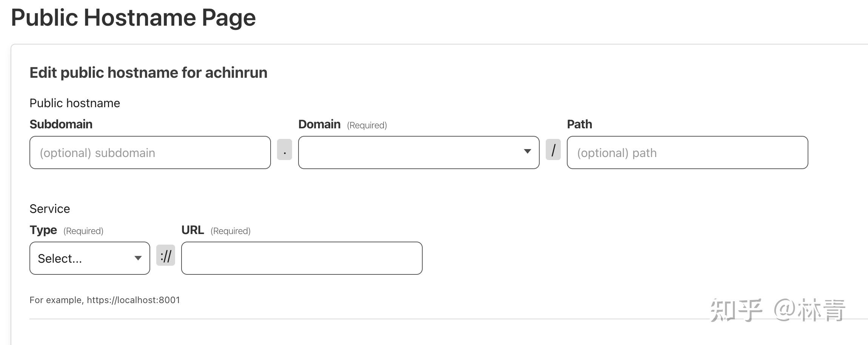Click the Type Required label
Image resolution: width=868 pixels, height=345 pixels.
66,230
